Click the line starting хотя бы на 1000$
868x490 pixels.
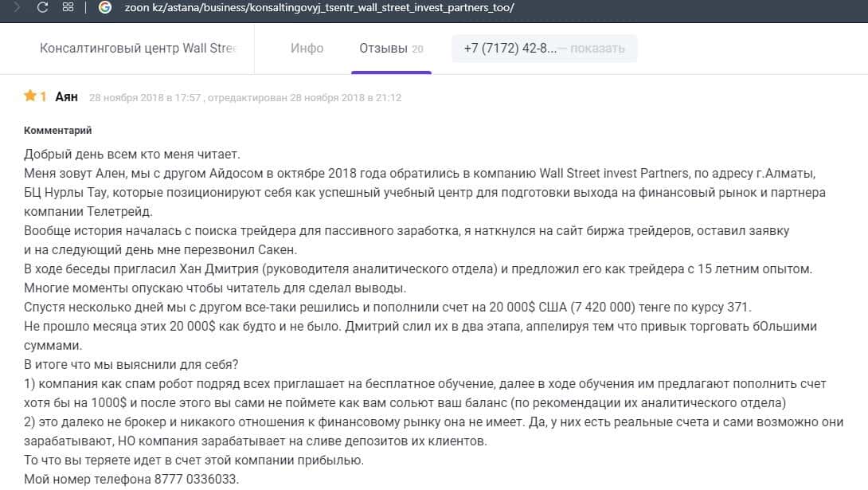point(405,402)
